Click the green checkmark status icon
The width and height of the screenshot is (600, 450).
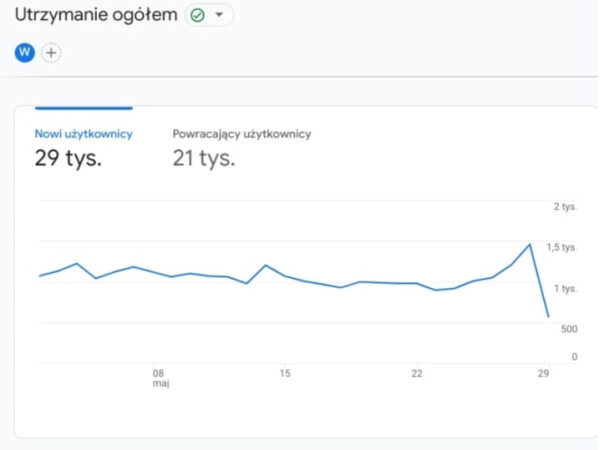click(x=197, y=15)
